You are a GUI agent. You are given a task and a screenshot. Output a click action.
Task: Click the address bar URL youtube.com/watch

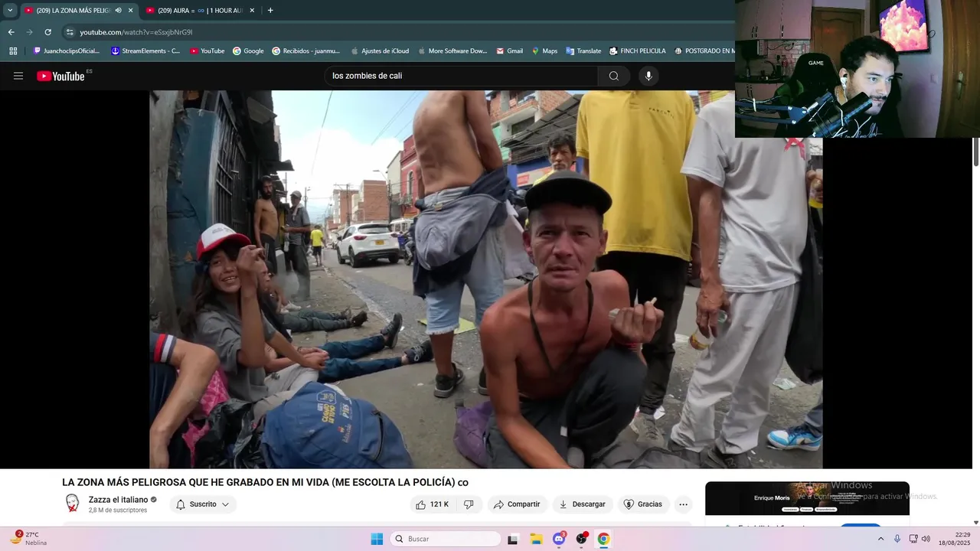(136, 32)
